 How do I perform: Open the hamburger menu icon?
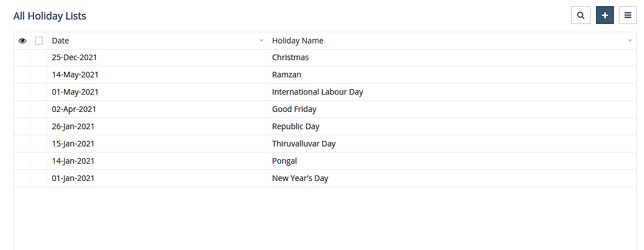628,16
